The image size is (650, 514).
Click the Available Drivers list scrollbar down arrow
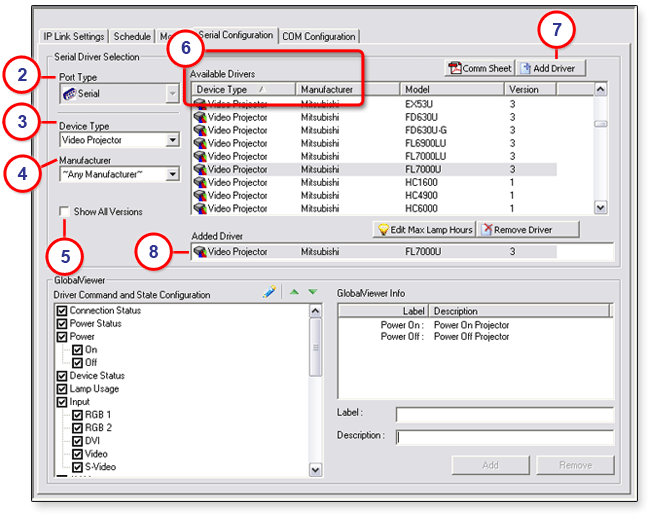(600, 207)
